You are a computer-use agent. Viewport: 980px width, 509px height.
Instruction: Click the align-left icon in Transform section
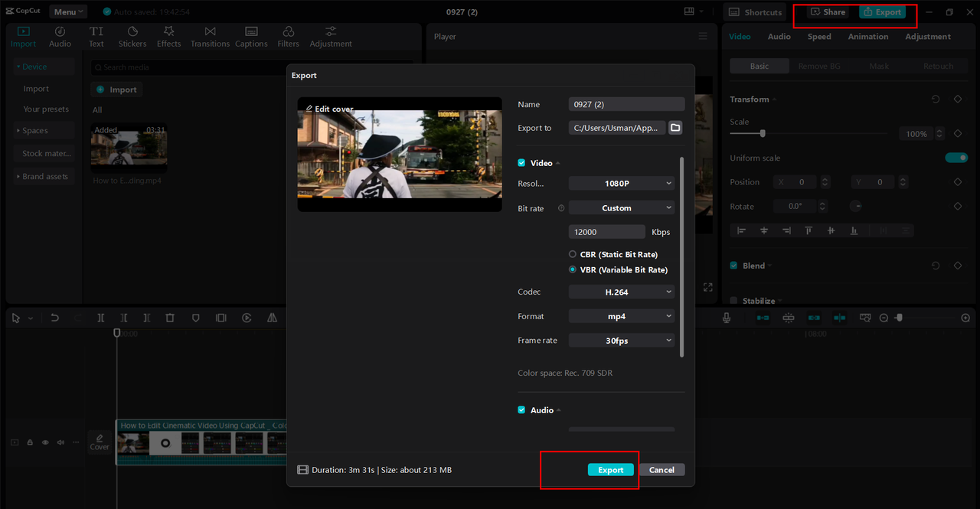741,230
